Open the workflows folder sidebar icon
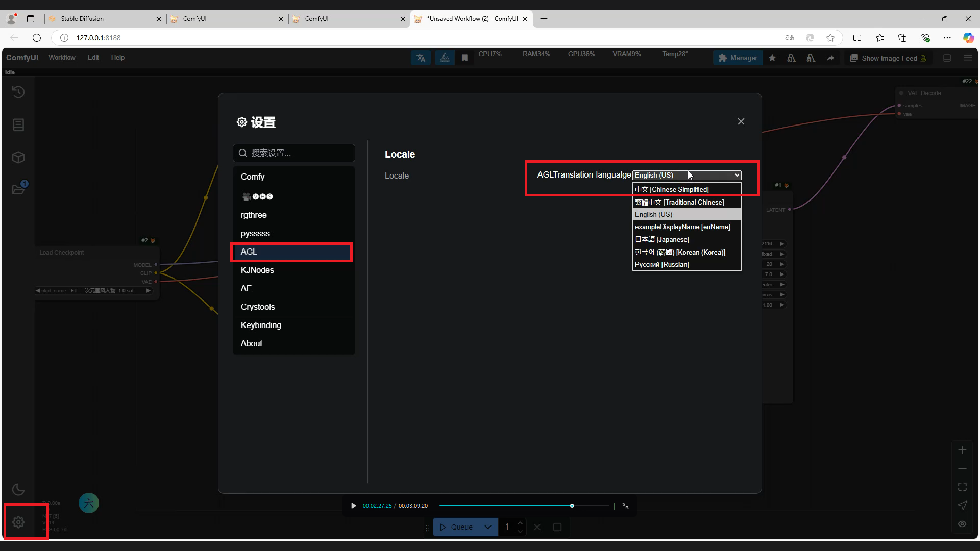Viewport: 980px width, 551px height. tap(18, 189)
